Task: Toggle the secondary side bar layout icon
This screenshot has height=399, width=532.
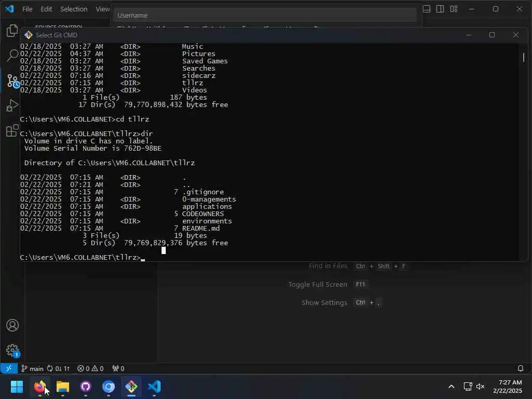Action: pyautogui.click(x=440, y=9)
